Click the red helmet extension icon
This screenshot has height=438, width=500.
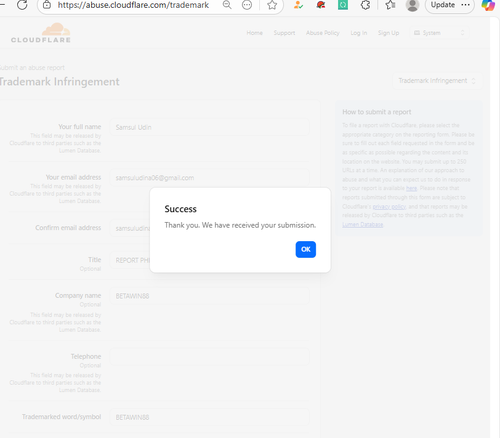[x=321, y=5]
